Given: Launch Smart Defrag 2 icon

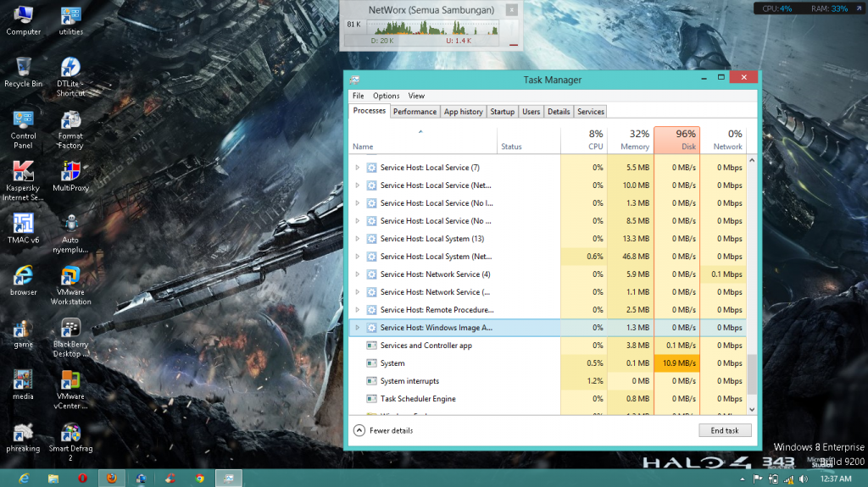Looking at the screenshot, I should click(71, 441).
